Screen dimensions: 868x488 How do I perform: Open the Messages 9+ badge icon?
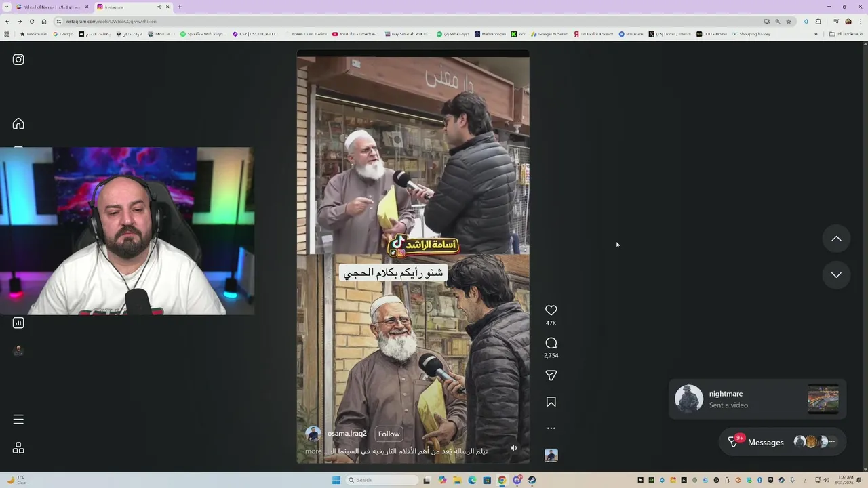coord(734,441)
